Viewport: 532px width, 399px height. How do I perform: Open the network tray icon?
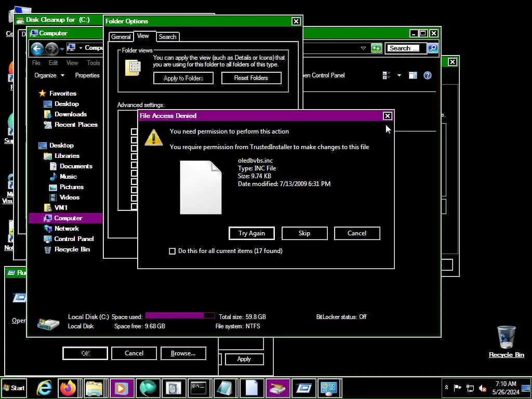click(x=470, y=388)
